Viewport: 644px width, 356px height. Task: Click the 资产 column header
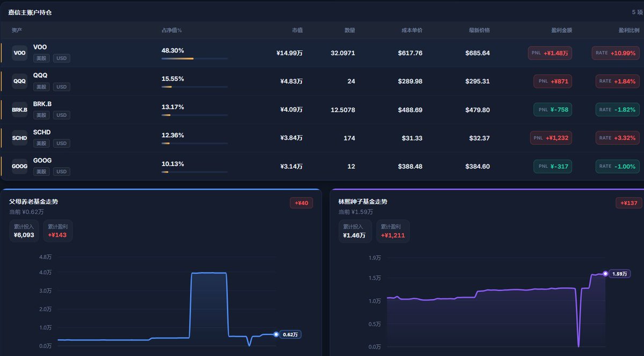pos(17,31)
